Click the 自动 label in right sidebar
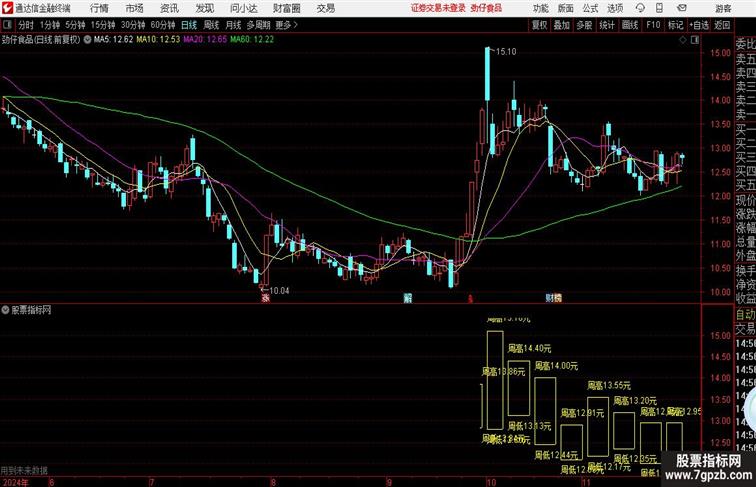This screenshot has width=756, height=487. point(745,315)
